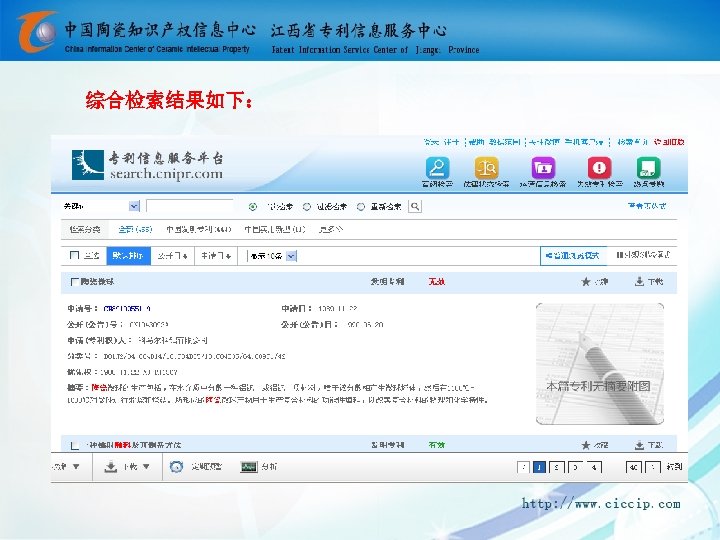Download the first patent result

[x=639, y=281]
